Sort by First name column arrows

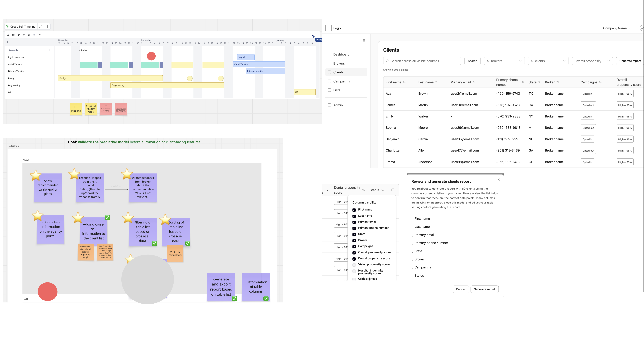point(404,82)
